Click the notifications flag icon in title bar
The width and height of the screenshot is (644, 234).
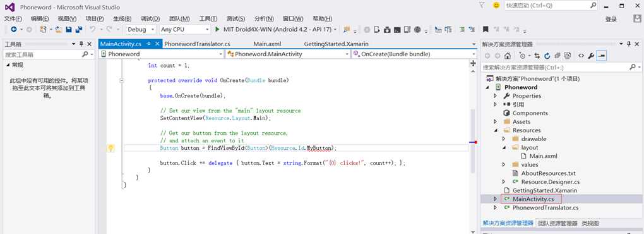482,5
